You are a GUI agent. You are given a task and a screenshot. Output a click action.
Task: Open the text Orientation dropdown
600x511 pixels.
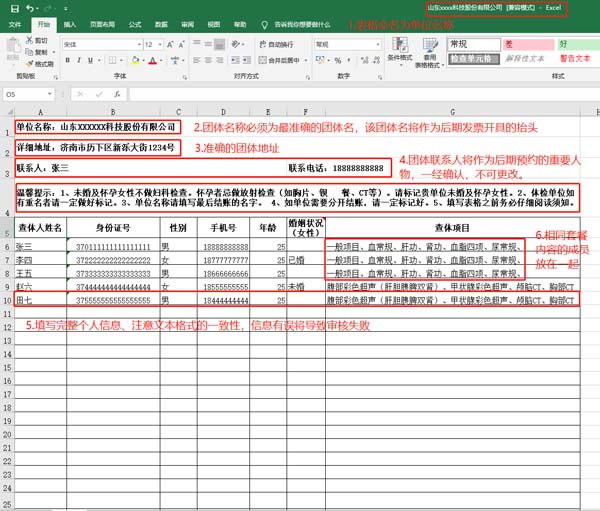click(x=237, y=44)
